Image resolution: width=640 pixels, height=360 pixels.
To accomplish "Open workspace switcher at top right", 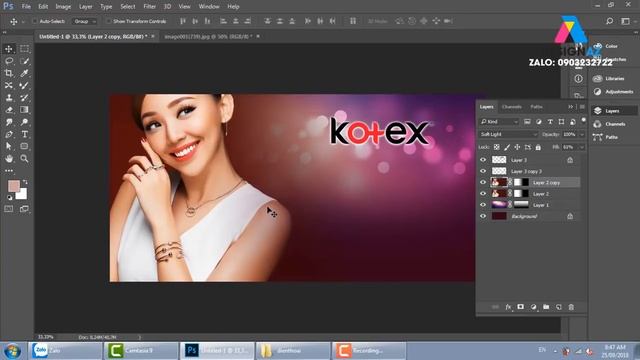I will 625,21.
